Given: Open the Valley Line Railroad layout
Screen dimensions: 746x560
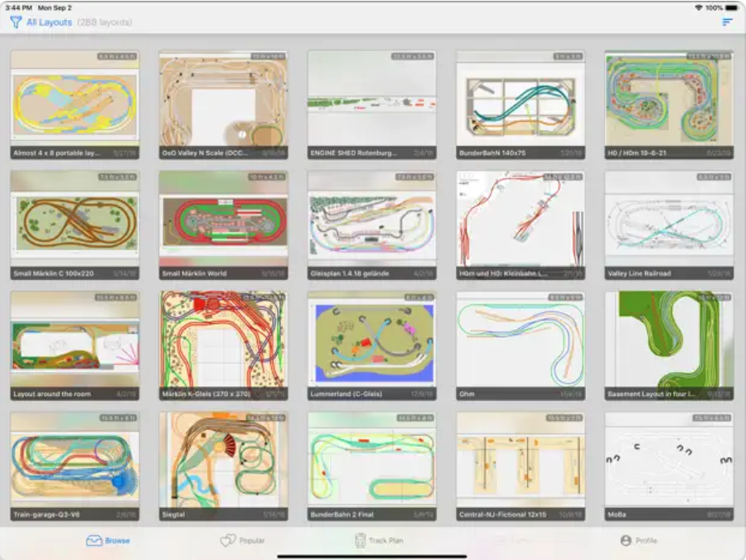Looking at the screenshot, I should [669, 225].
